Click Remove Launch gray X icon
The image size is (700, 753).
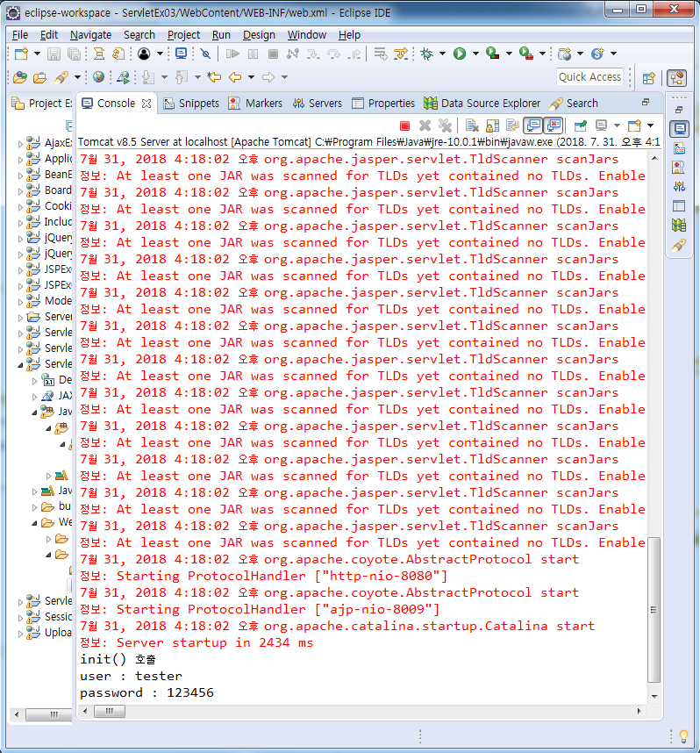[425, 125]
